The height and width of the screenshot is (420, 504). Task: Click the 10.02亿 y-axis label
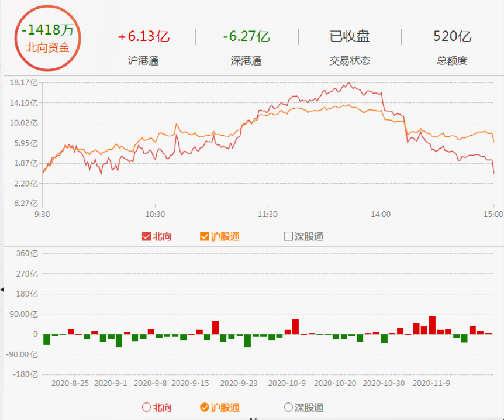[x=24, y=123]
